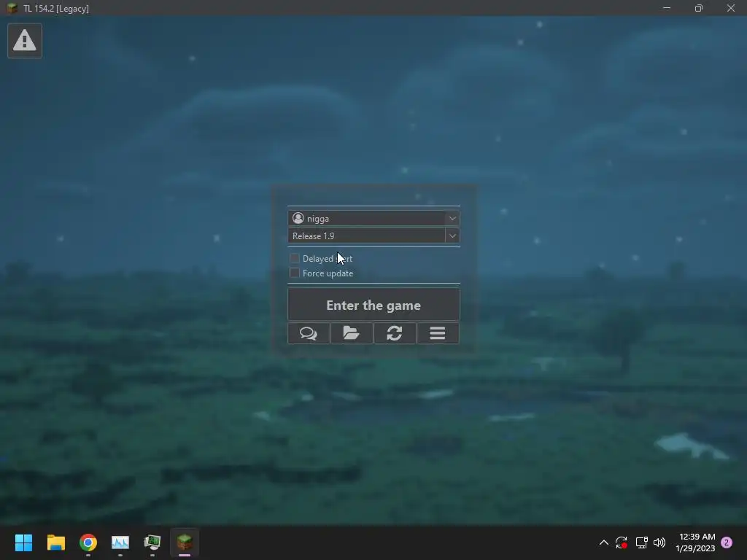Open the network tray icon
747x560 pixels.
click(x=641, y=542)
